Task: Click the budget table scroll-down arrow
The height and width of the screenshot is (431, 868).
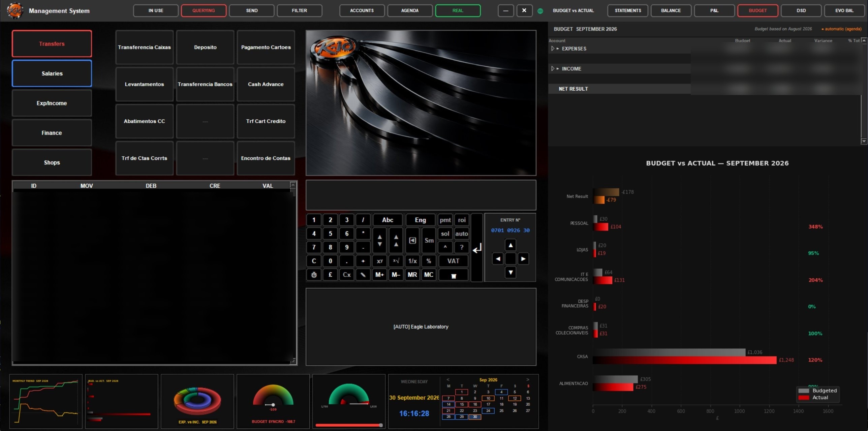Action: tap(864, 141)
